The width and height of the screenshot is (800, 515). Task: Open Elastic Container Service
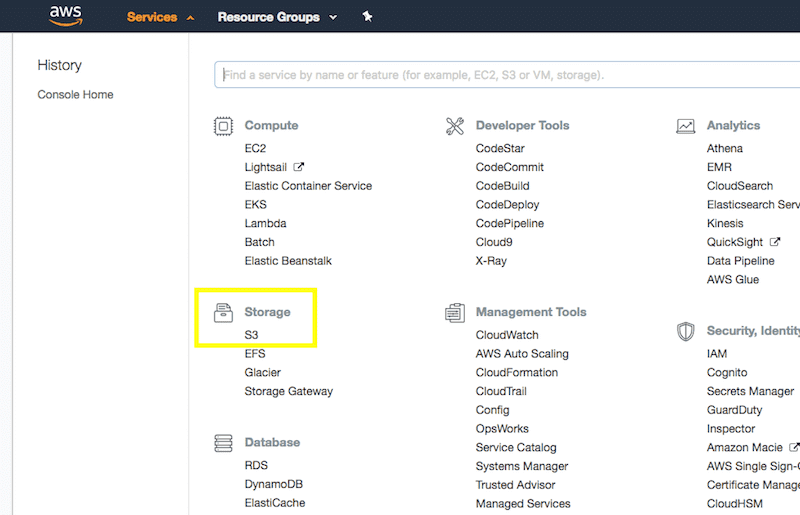point(308,186)
